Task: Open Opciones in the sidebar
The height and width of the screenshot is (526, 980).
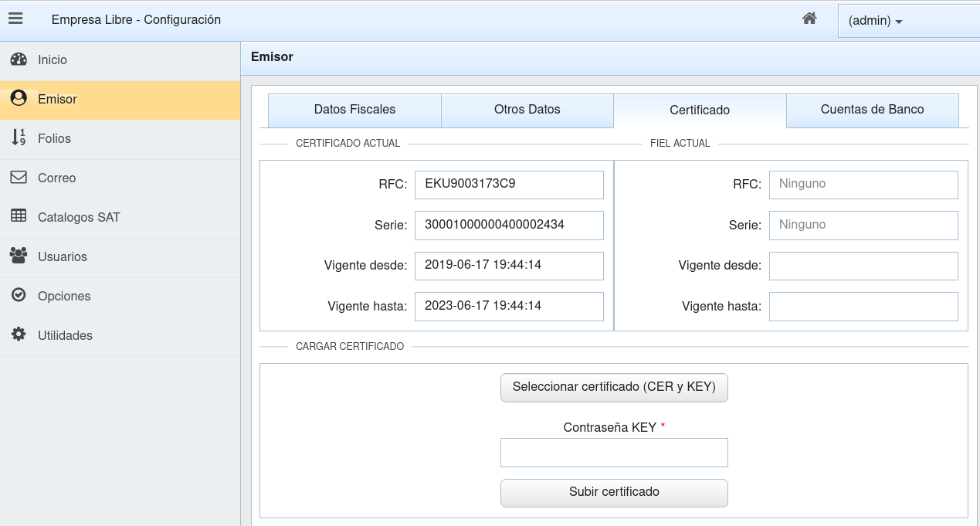Action: [x=120, y=297]
